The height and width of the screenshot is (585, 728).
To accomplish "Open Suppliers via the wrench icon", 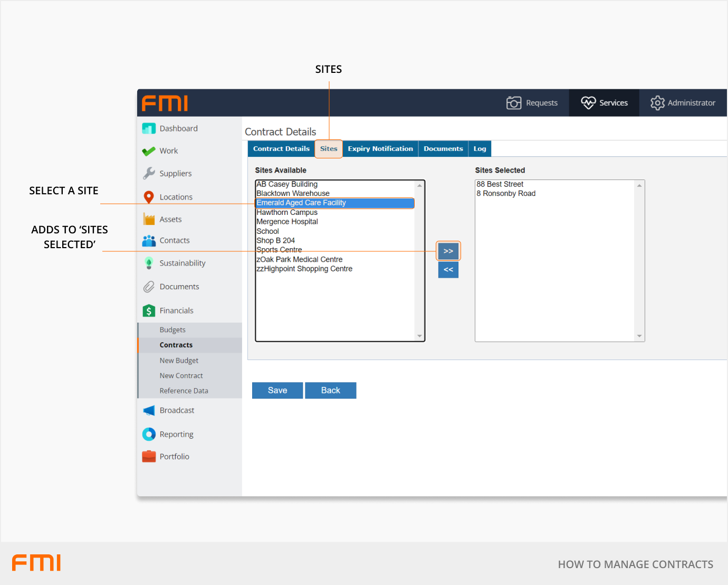I will coord(149,173).
